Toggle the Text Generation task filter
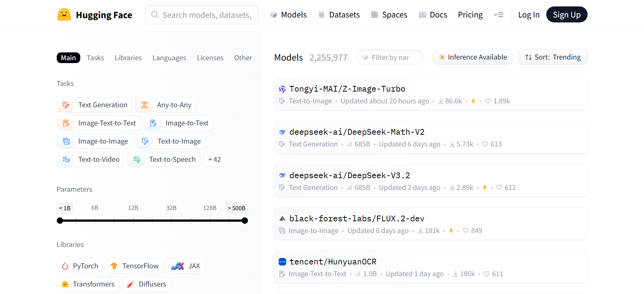 coord(94,105)
